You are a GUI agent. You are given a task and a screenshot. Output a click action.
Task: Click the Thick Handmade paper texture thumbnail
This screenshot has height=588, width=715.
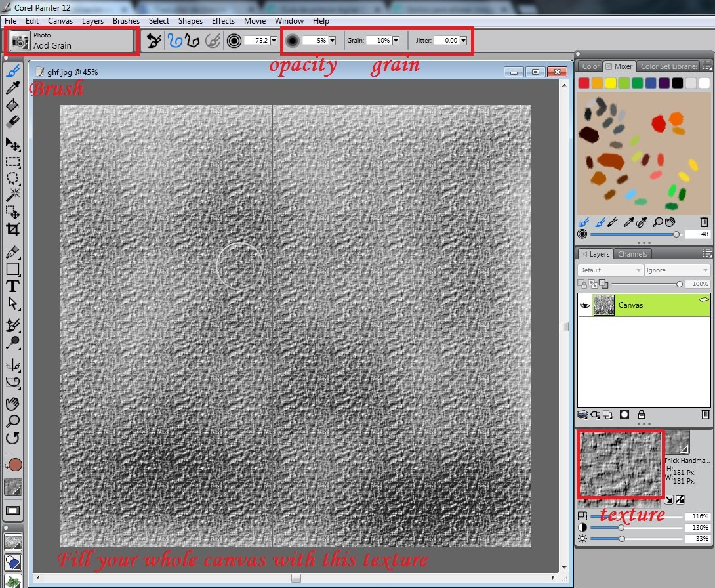(621, 465)
